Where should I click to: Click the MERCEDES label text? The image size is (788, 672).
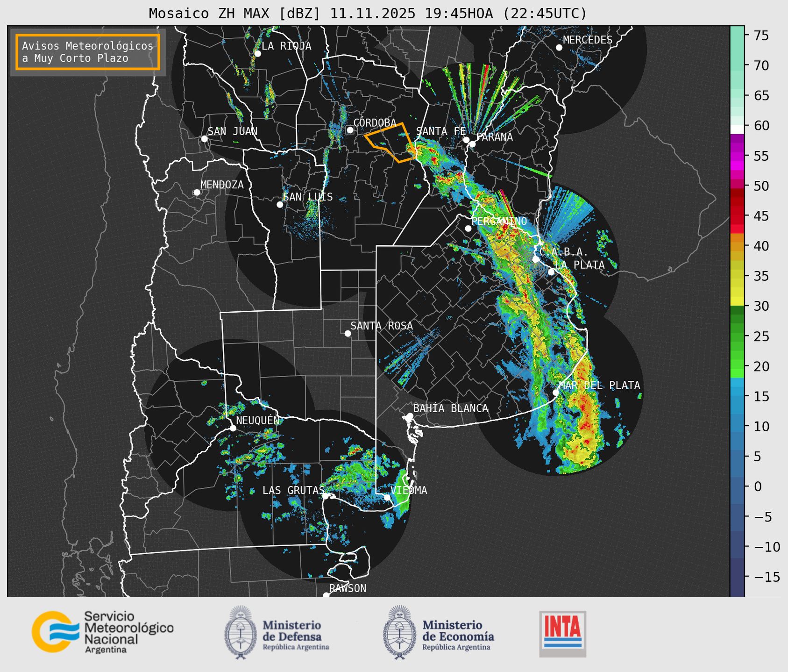[x=588, y=40]
